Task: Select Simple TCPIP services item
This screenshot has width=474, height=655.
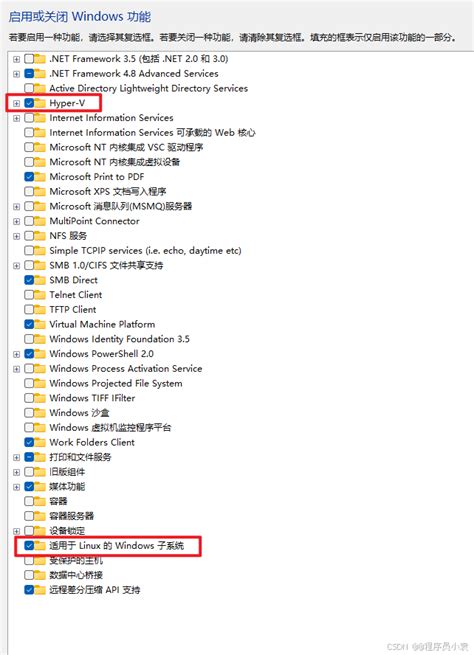Action: (x=145, y=251)
